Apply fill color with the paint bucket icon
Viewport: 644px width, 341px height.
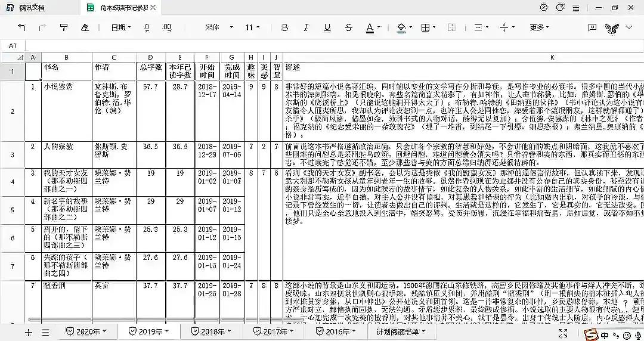click(401, 27)
